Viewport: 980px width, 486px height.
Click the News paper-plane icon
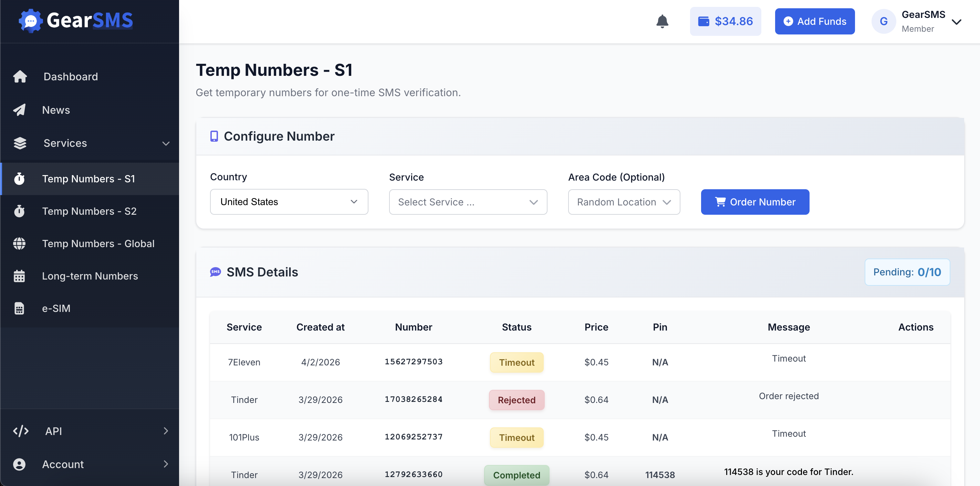point(19,110)
